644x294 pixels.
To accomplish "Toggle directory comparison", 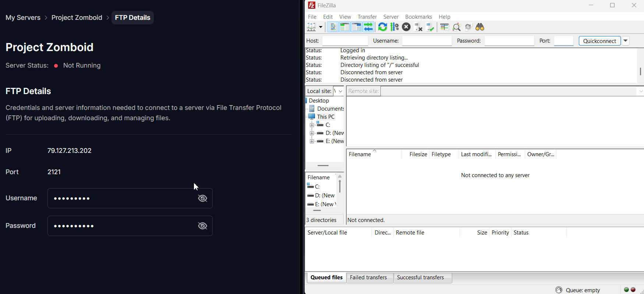I will tap(457, 27).
